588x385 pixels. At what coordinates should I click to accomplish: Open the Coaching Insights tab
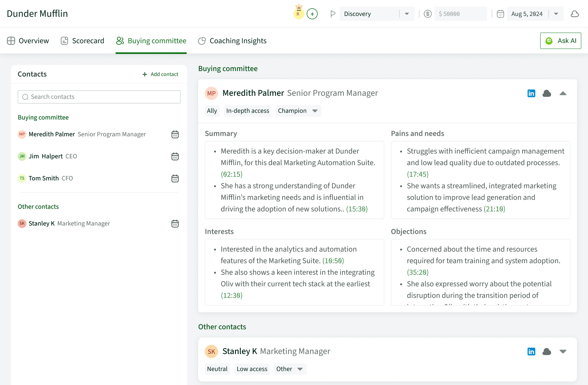pyautogui.click(x=232, y=41)
